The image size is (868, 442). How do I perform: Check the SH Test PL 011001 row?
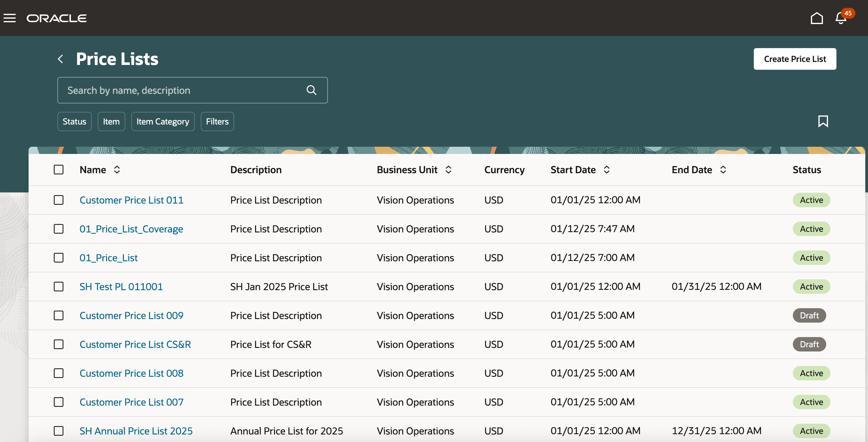coord(59,287)
